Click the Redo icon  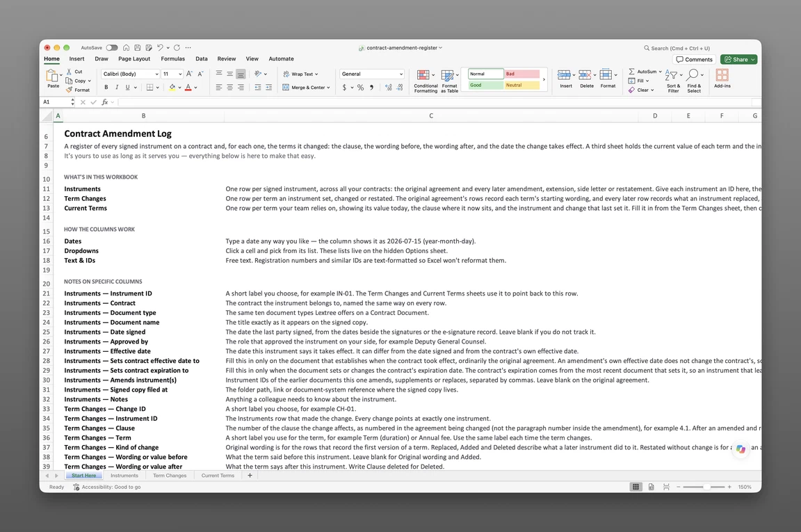pos(177,47)
